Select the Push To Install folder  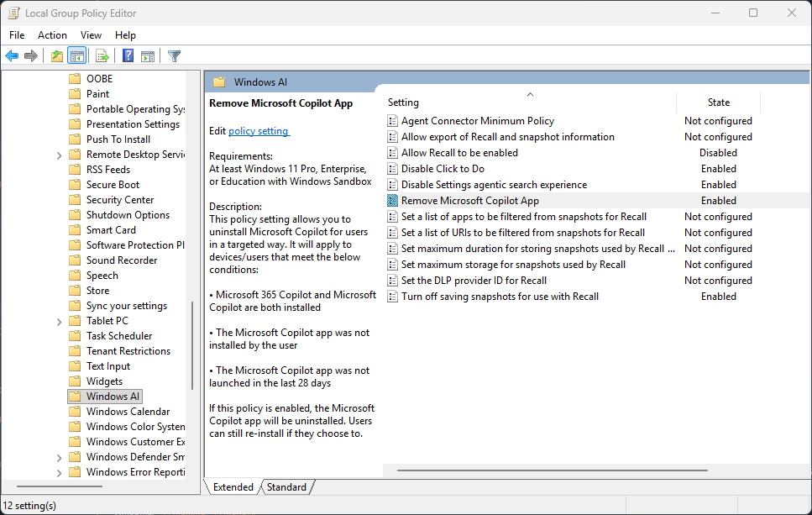(x=118, y=139)
